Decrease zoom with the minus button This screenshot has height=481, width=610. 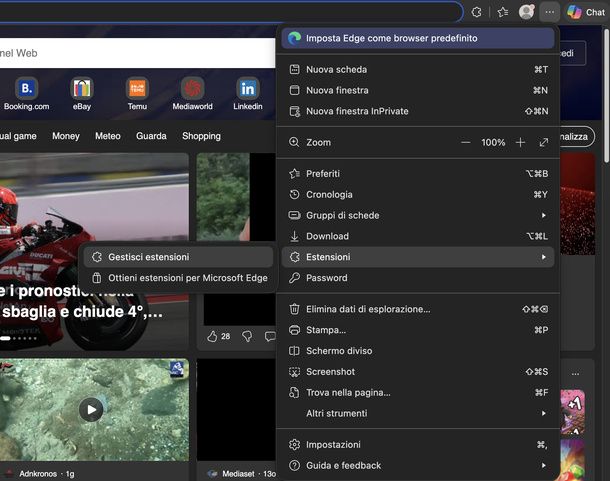465,142
